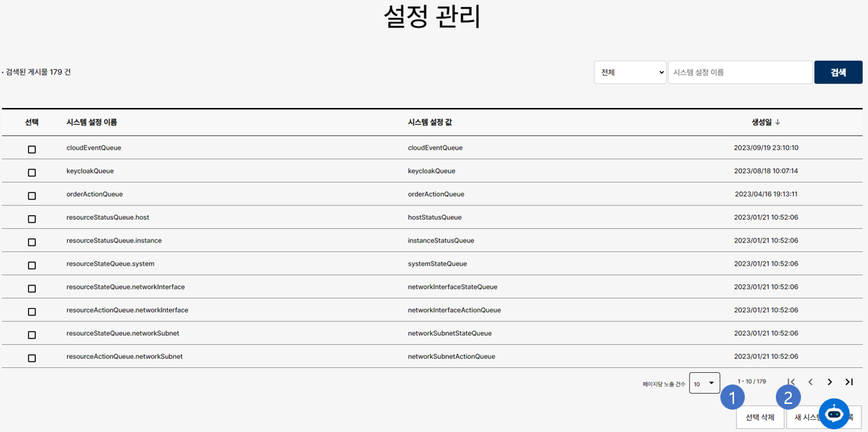Select the cloudEventQueue row checkbox

pos(32,150)
